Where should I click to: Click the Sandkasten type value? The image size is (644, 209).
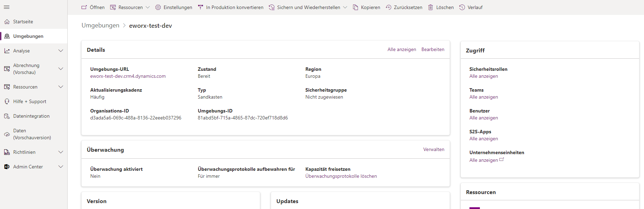(210, 97)
